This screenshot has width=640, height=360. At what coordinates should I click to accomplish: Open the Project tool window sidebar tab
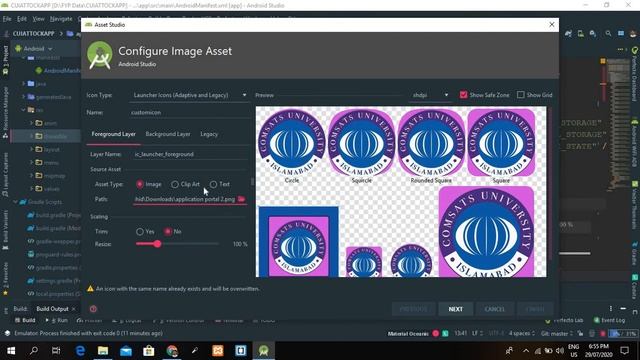5,60
